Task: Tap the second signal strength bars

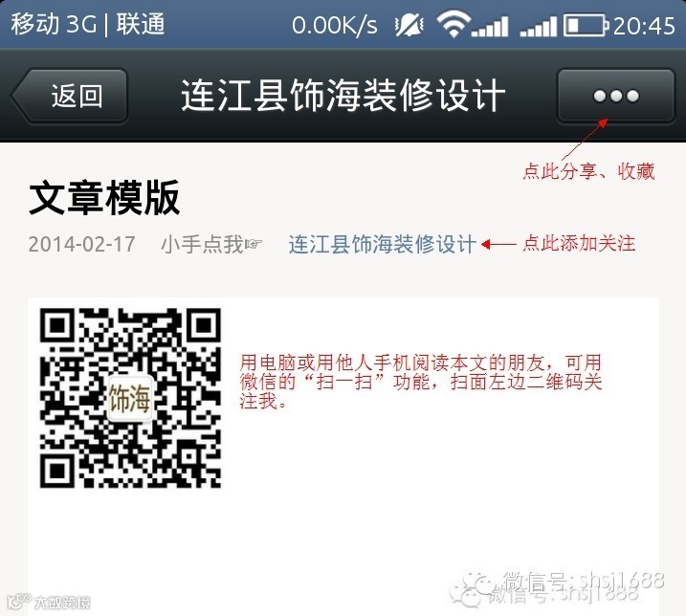Action: pyautogui.click(x=539, y=27)
